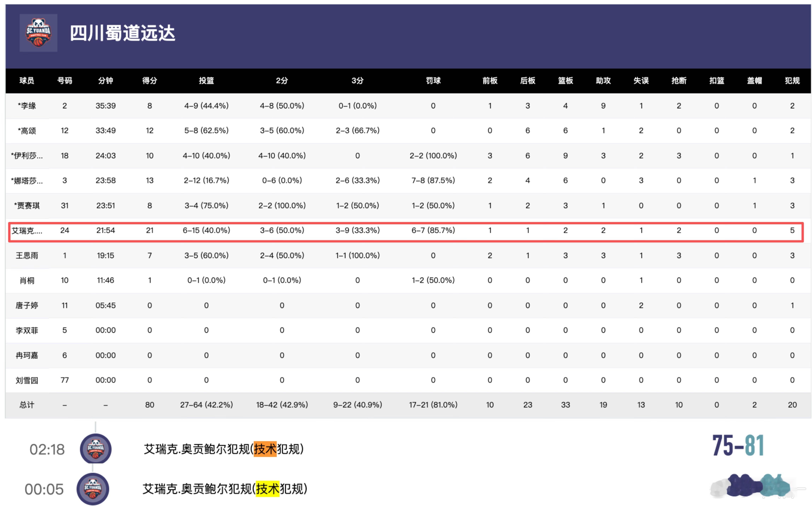Click the 篮板 column header
The image size is (812, 506).
565,81
